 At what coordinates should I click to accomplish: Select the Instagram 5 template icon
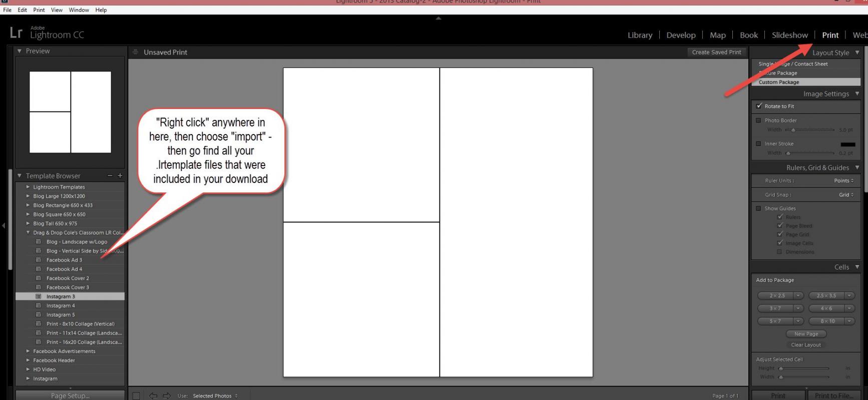(38, 314)
